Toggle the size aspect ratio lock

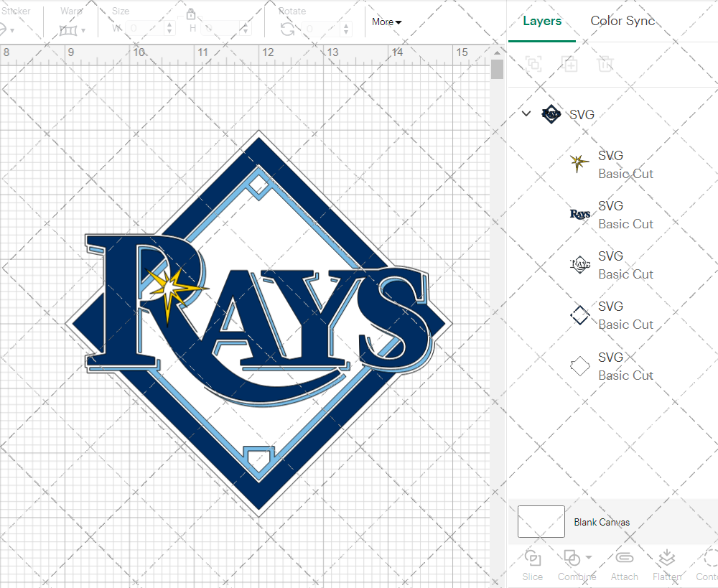pos(191,14)
